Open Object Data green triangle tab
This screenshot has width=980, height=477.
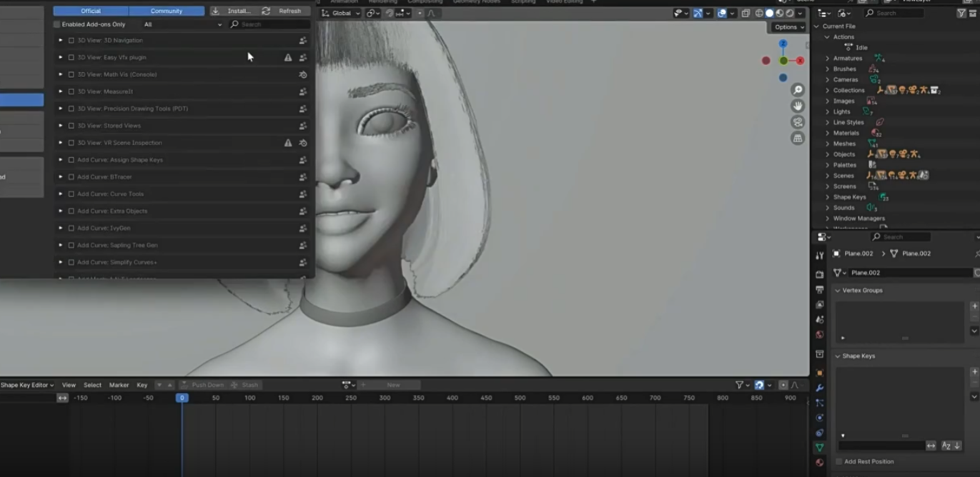tap(819, 448)
